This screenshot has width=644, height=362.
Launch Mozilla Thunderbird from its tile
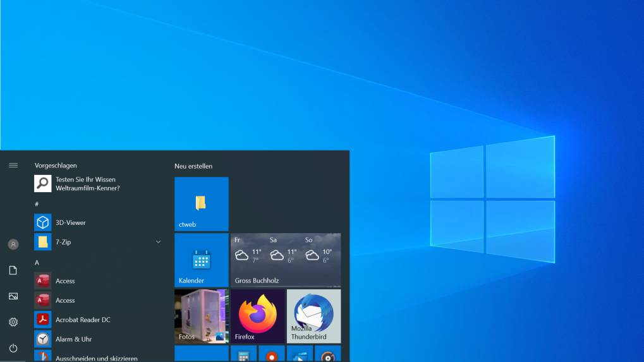[314, 317]
